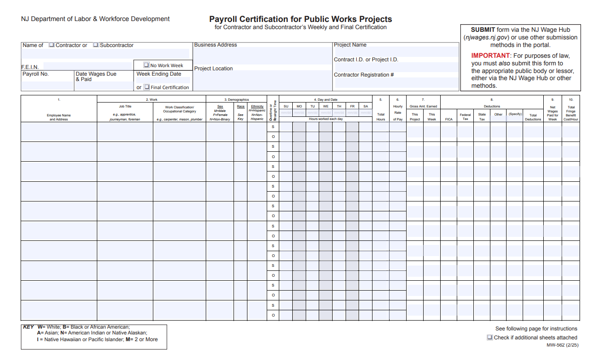Click the Contract I.D. or Project I.D. field
The width and height of the screenshot is (602, 364).
[396, 67]
